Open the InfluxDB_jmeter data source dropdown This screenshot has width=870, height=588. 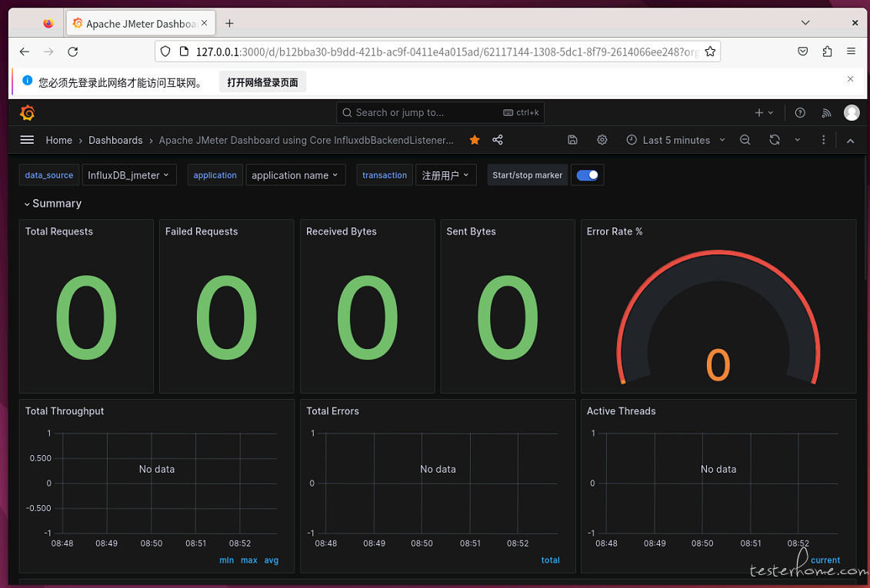(129, 175)
